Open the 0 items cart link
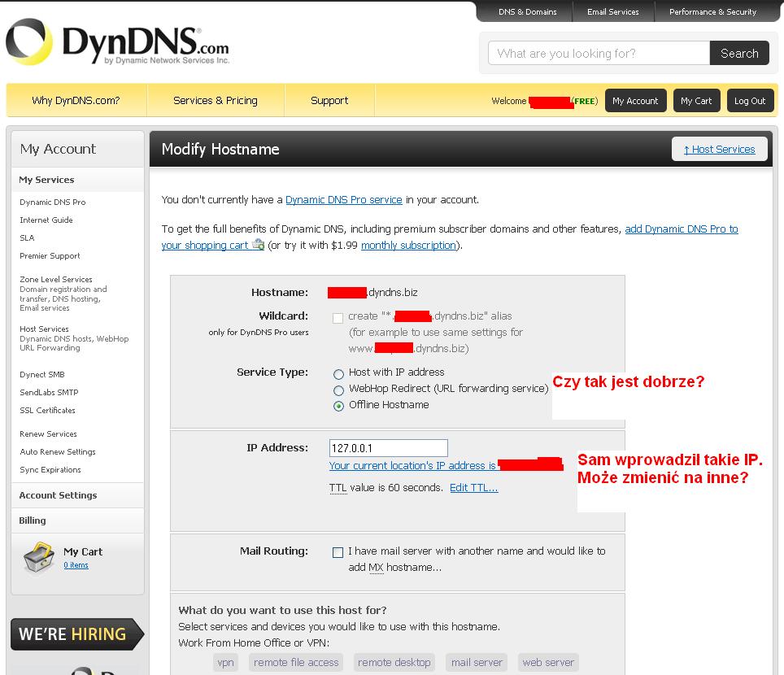Viewport: 784px width, 675px height. pos(76,565)
